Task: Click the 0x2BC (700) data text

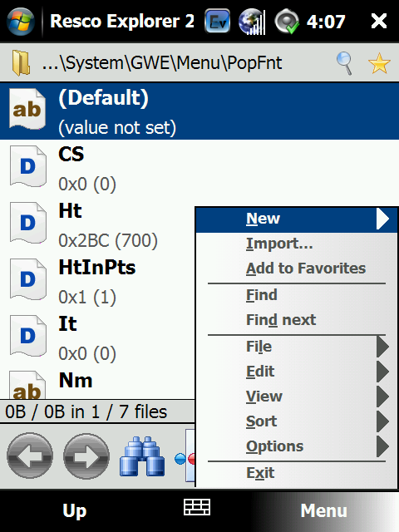Action: pyautogui.click(x=108, y=240)
